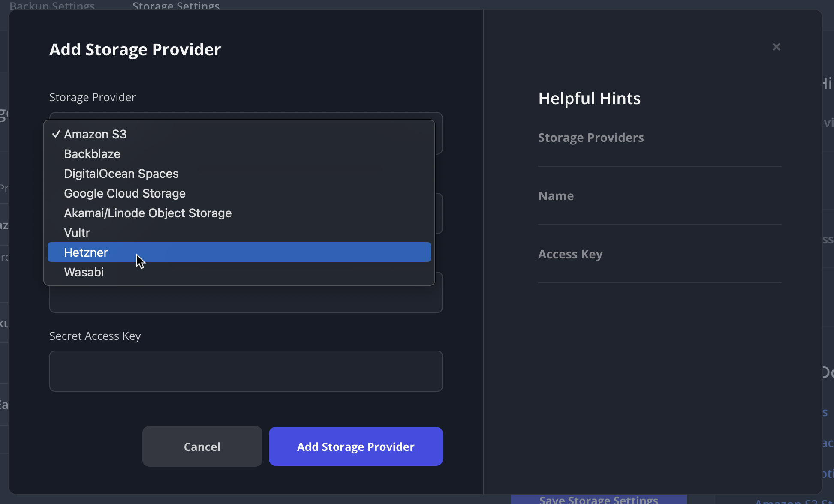Select Akamai/Linode Object Storage

(148, 213)
